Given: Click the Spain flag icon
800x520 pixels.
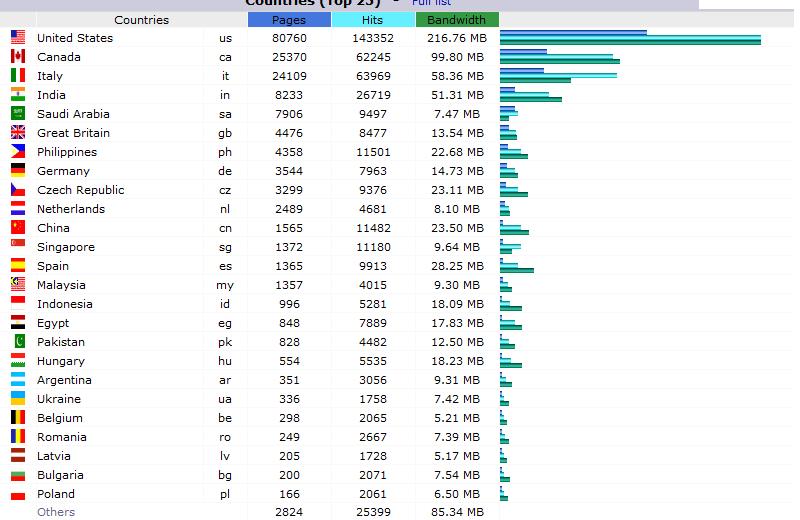Looking at the screenshot, I should (18, 266).
